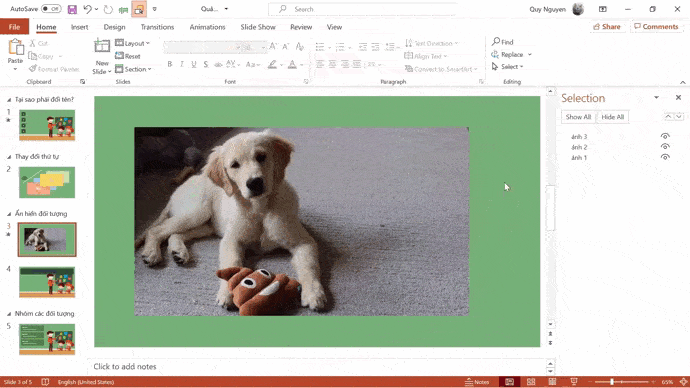690x388 pixels.
Task: Click Find in Editing group
Action: [x=503, y=42]
